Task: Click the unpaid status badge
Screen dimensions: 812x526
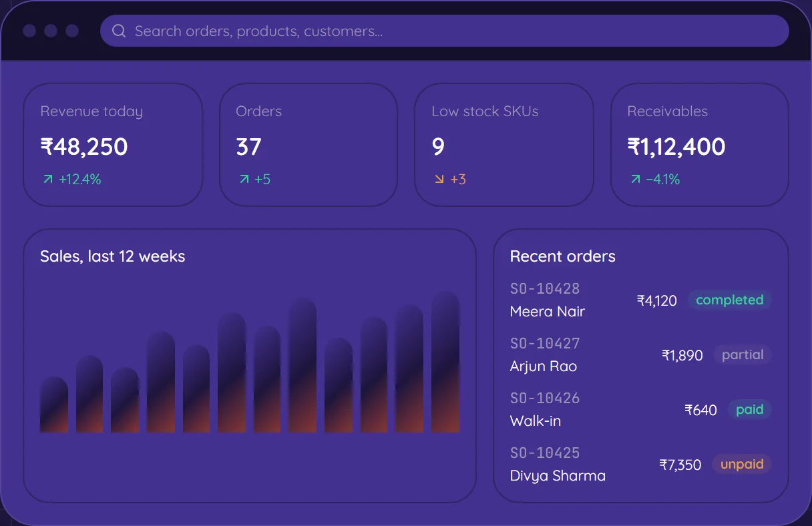Action: [742, 464]
